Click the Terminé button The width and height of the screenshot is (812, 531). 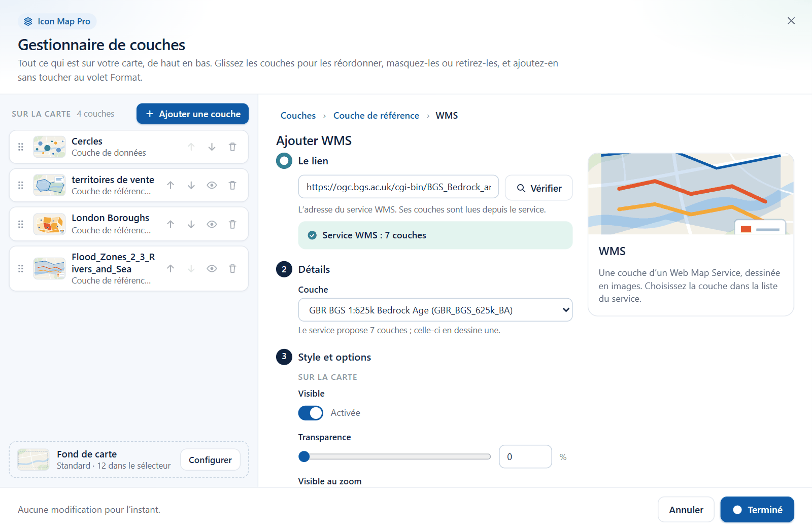coord(757,510)
